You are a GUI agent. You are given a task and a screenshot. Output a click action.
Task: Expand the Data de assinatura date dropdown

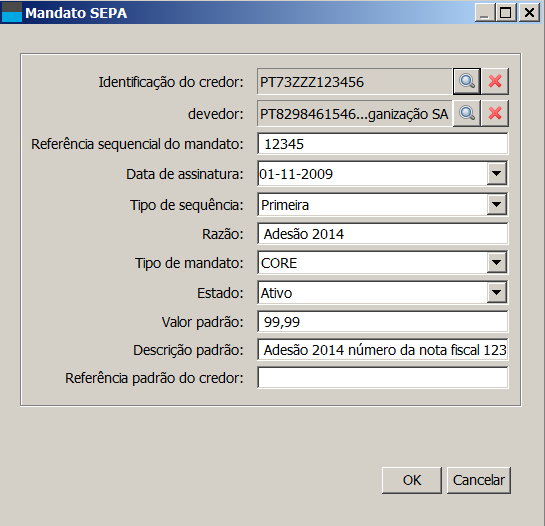click(x=497, y=173)
